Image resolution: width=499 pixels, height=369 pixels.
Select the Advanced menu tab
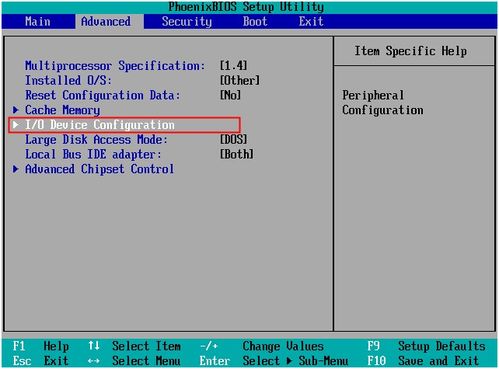pos(106,22)
